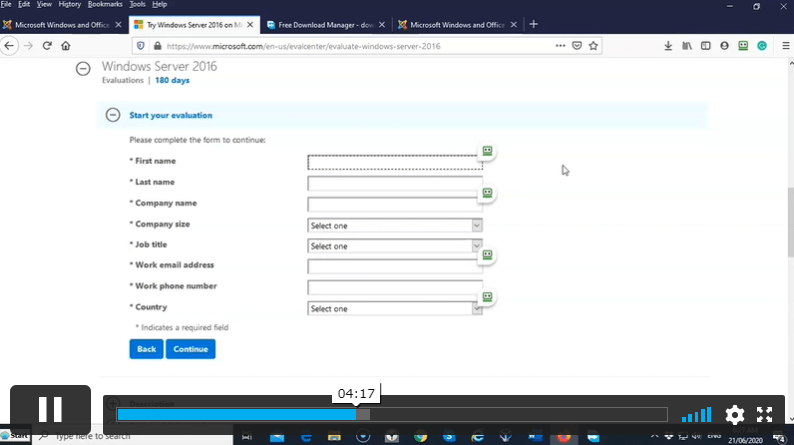The height and width of the screenshot is (445, 794).
Task: Adjust the video volume bars
Action: pyautogui.click(x=697, y=415)
